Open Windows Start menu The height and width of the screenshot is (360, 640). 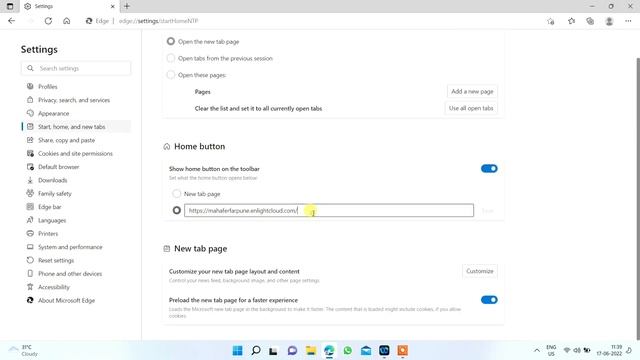click(x=237, y=350)
